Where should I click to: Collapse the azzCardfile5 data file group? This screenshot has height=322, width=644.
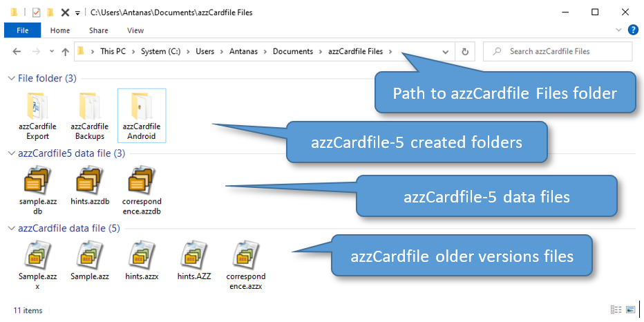coord(11,153)
